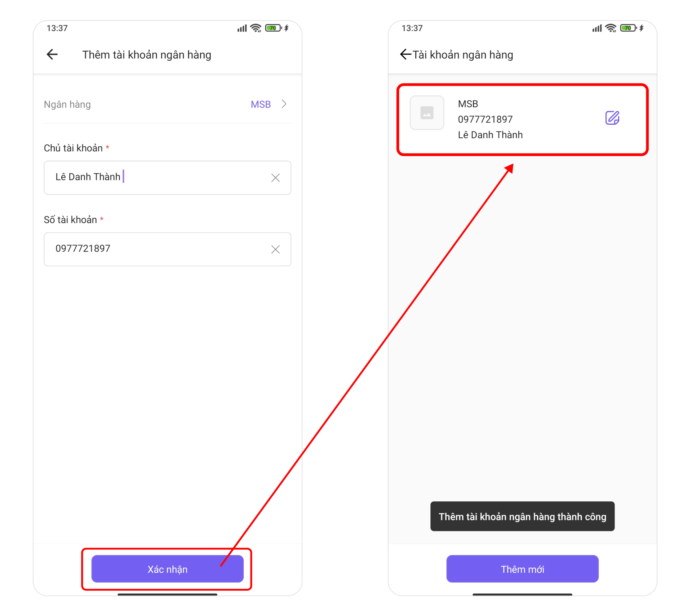Focus the Số tài khoản input 0977721897
The image size is (692, 616).
(168, 249)
